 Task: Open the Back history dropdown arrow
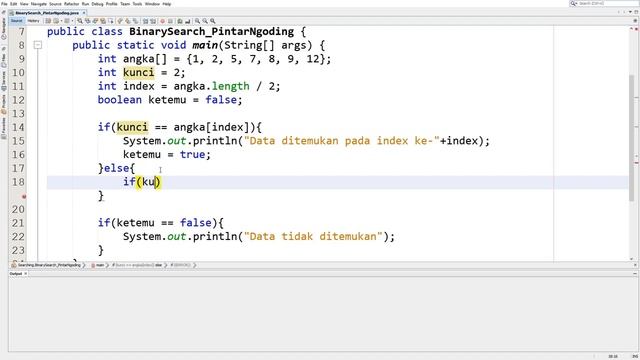pyautogui.click(x=61, y=21)
